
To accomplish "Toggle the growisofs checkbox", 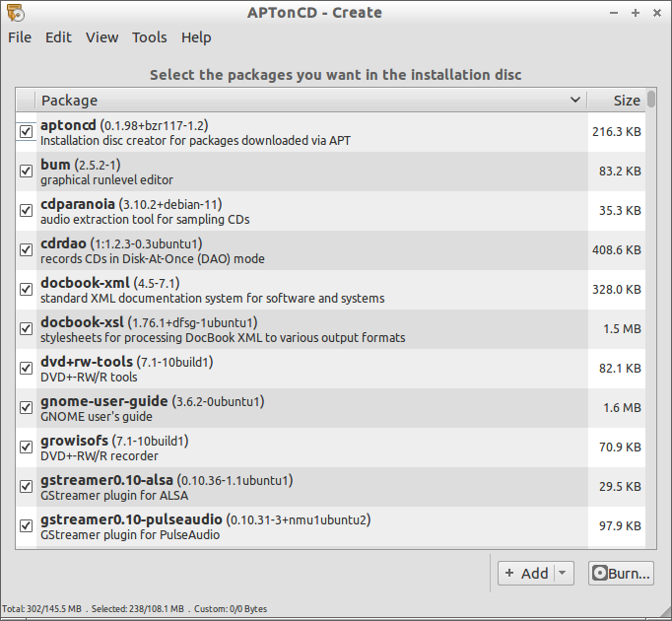I will click(x=27, y=447).
